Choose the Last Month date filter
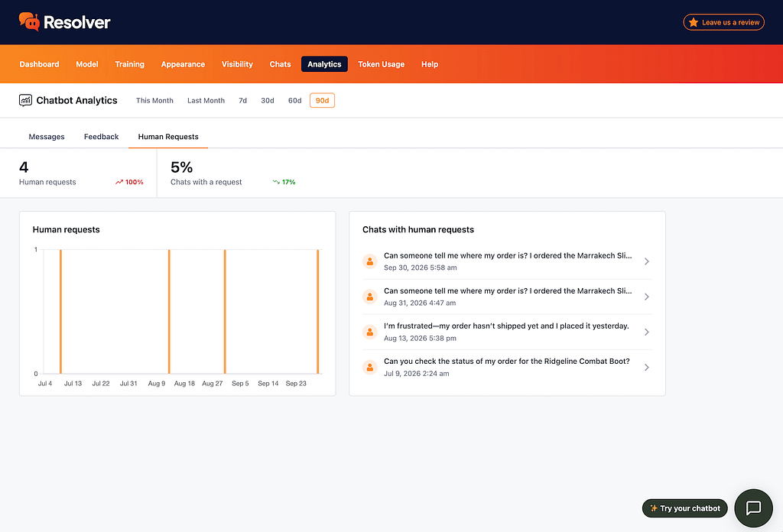 pyautogui.click(x=206, y=100)
